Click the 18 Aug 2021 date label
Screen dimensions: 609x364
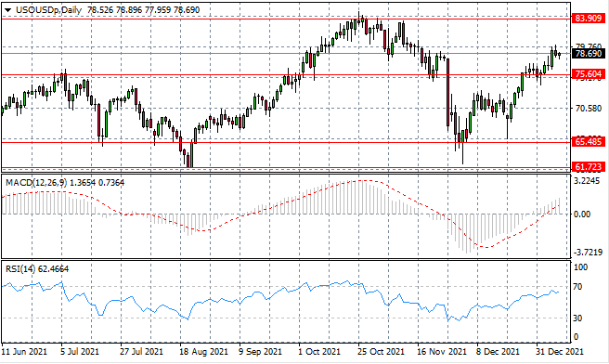[203, 352]
